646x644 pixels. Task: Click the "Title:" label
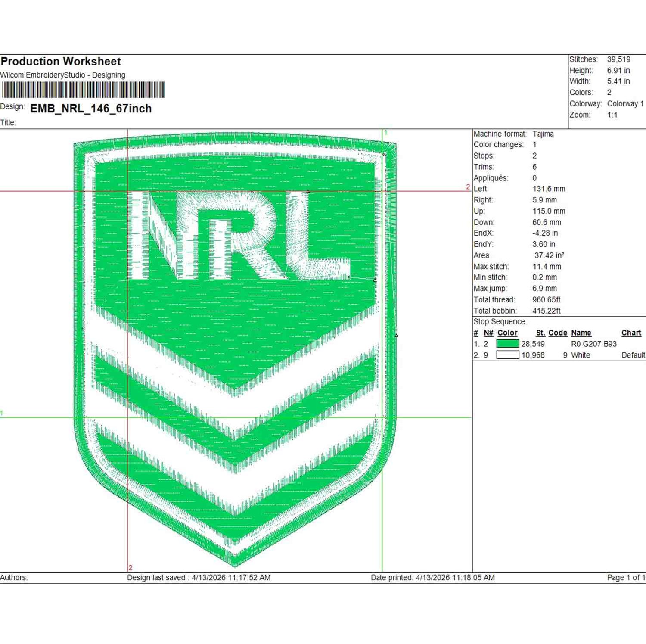[x=8, y=123]
